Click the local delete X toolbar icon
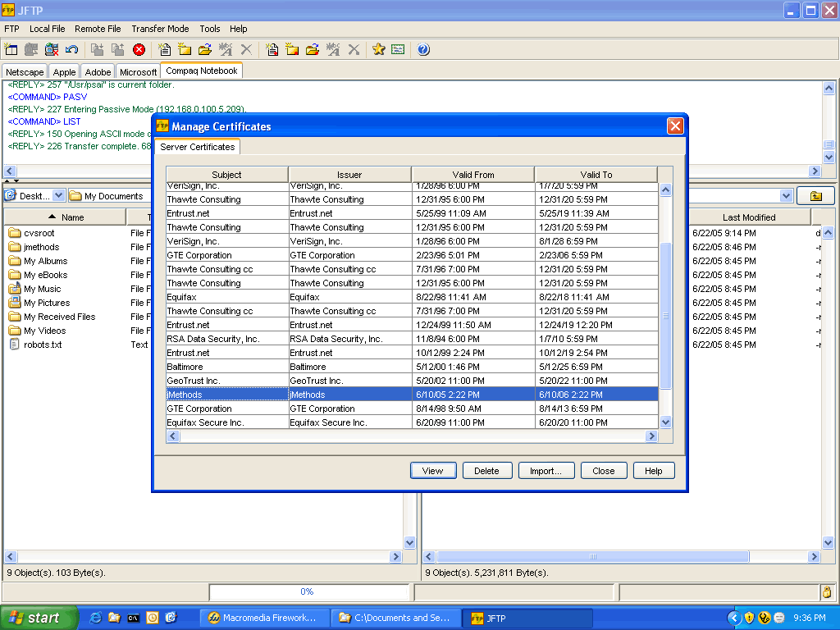 click(x=246, y=50)
